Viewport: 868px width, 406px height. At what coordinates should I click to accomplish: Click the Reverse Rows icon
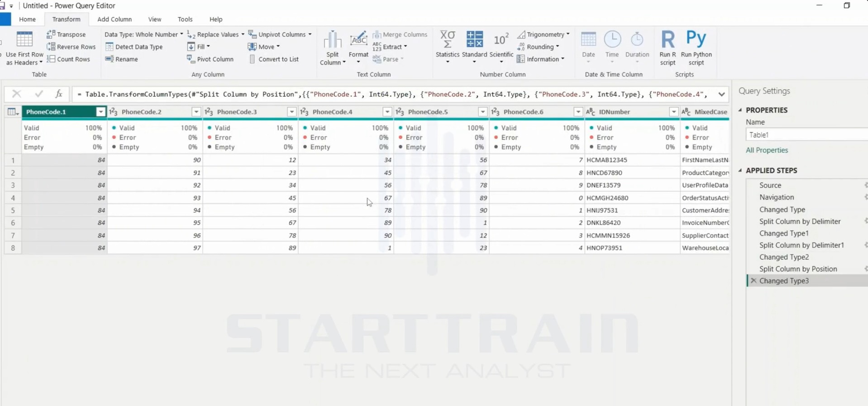click(x=51, y=47)
